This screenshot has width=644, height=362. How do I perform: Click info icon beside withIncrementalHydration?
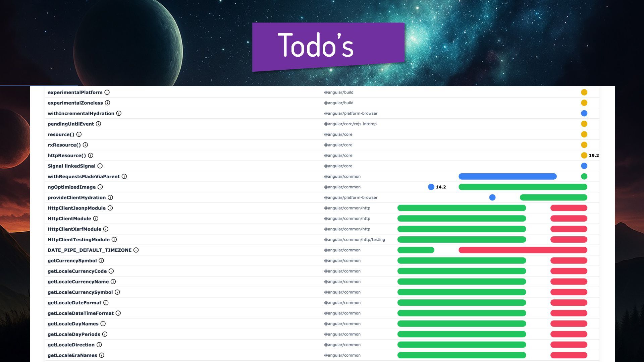tap(119, 113)
